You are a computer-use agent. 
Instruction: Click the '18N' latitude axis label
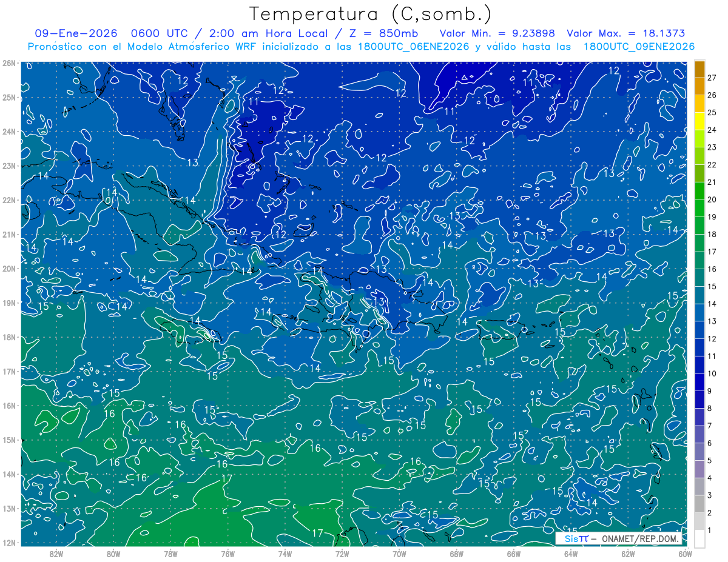8,337
